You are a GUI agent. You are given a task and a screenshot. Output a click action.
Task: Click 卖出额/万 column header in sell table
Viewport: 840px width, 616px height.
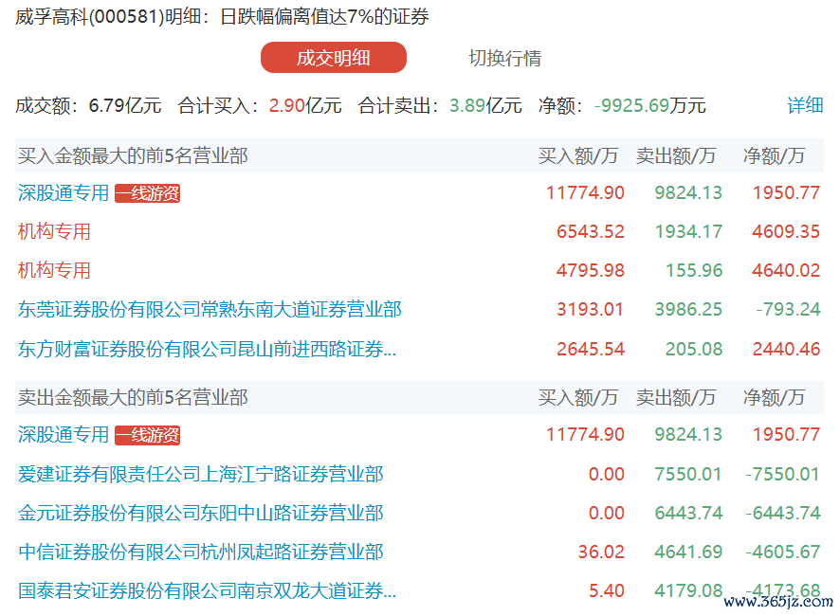676,397
